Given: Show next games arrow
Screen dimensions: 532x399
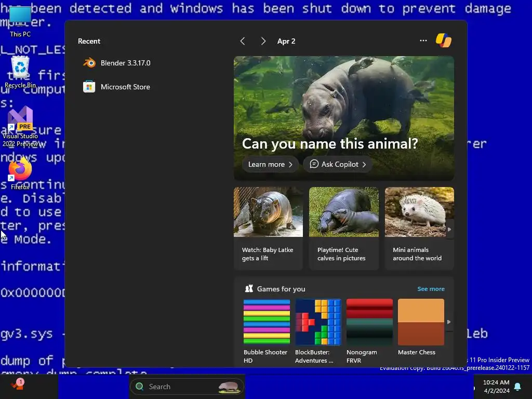Looking at the screenshot, I should pyautogui.click(x=449, y=322).
